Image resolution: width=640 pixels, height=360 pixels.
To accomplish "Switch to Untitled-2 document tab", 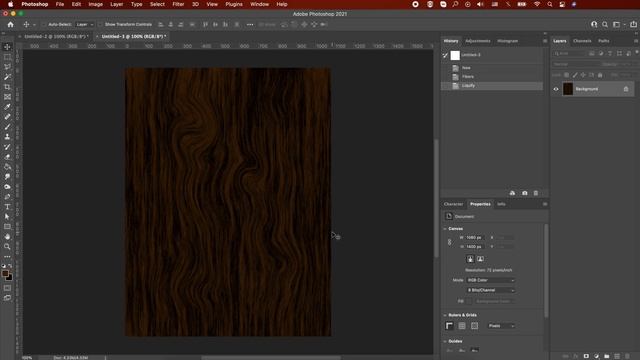I will 55,36.
